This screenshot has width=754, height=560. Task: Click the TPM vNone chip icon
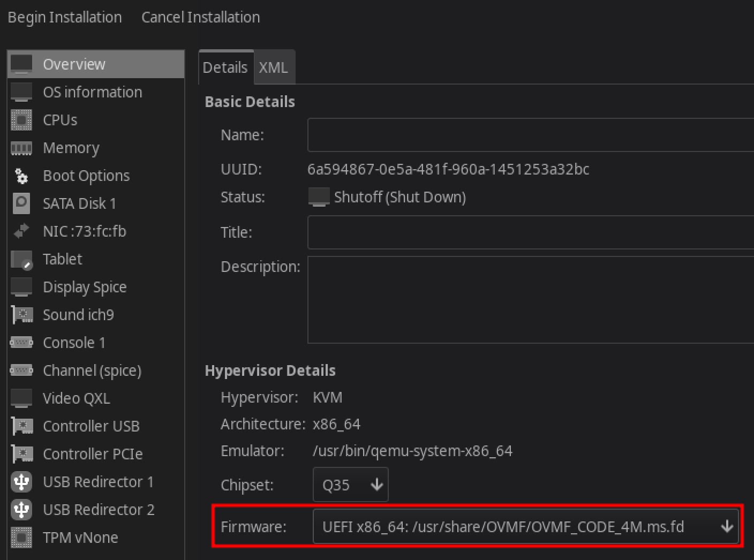tap(21, 538)
